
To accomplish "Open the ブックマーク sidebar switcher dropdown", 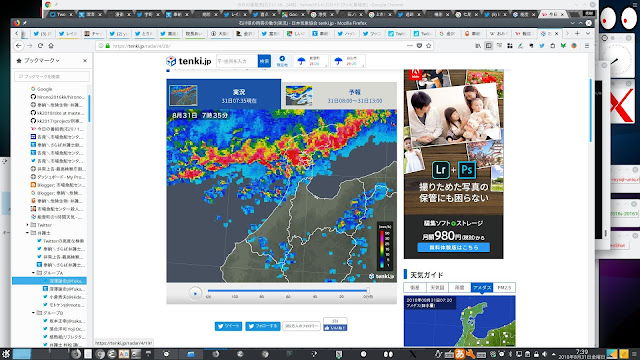I will coord(38,60).
